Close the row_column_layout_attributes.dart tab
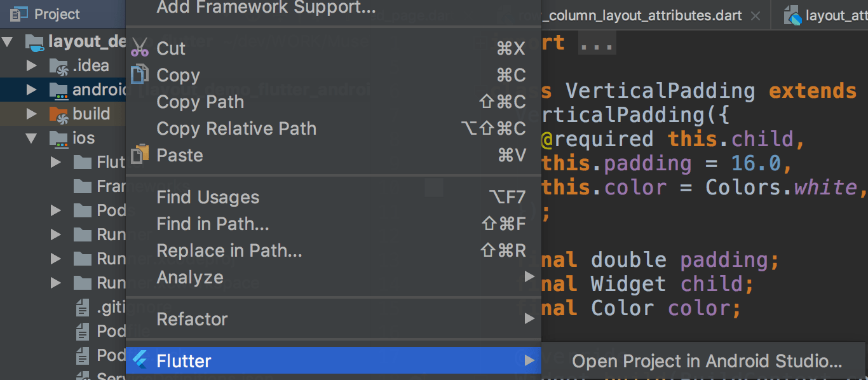Viewport: 868px width, 380px height. tap(756, 16)
